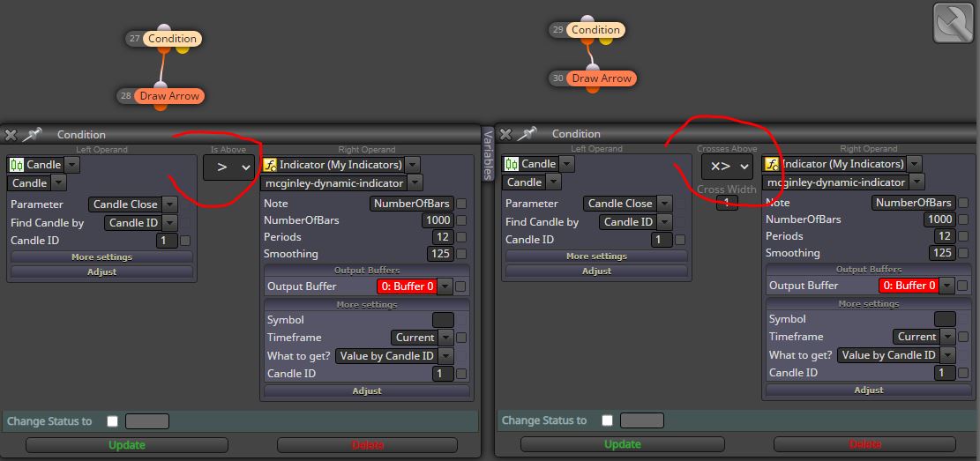Screen dimensions: 980x461
Task: Toggle left panel Candle ID checkbox under Candle
Action: point(185,241)
